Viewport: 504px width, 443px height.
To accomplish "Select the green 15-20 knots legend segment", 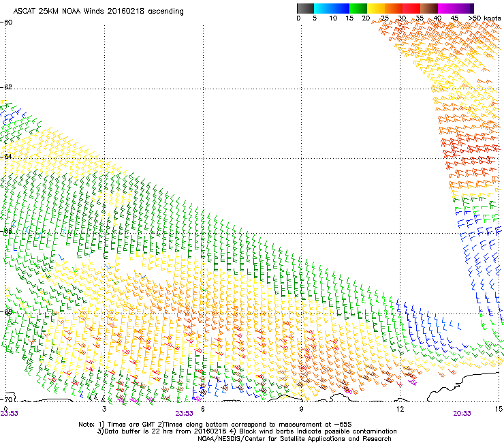I will (x=358, y=8).
